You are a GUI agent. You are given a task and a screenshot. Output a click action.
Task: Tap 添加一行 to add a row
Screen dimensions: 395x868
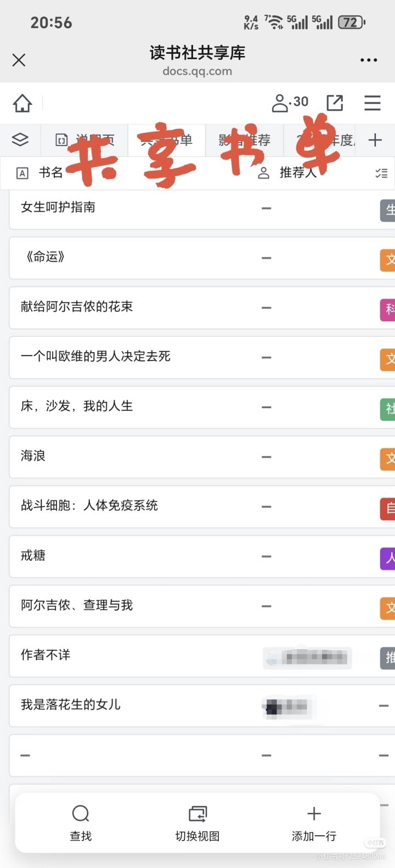coord(314,823)
